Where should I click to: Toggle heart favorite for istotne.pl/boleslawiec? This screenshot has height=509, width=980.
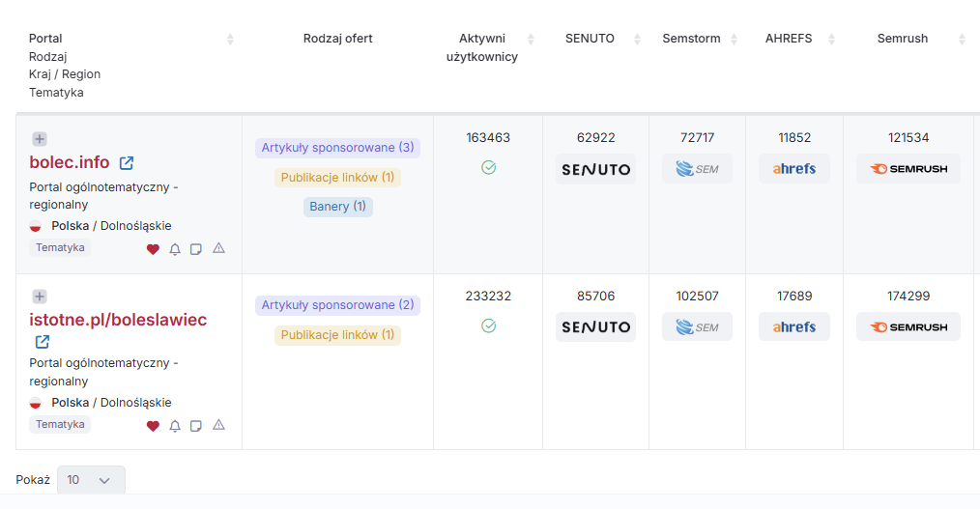(x=153, y=426)
